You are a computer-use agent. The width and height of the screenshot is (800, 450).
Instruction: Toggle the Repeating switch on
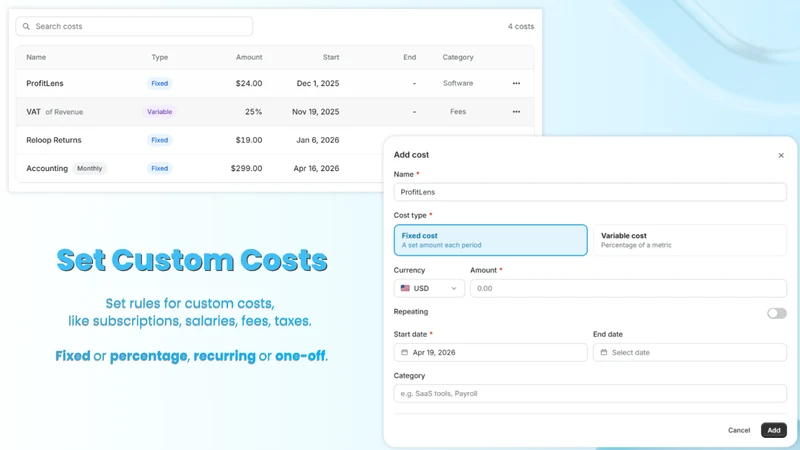coord(777,313)
